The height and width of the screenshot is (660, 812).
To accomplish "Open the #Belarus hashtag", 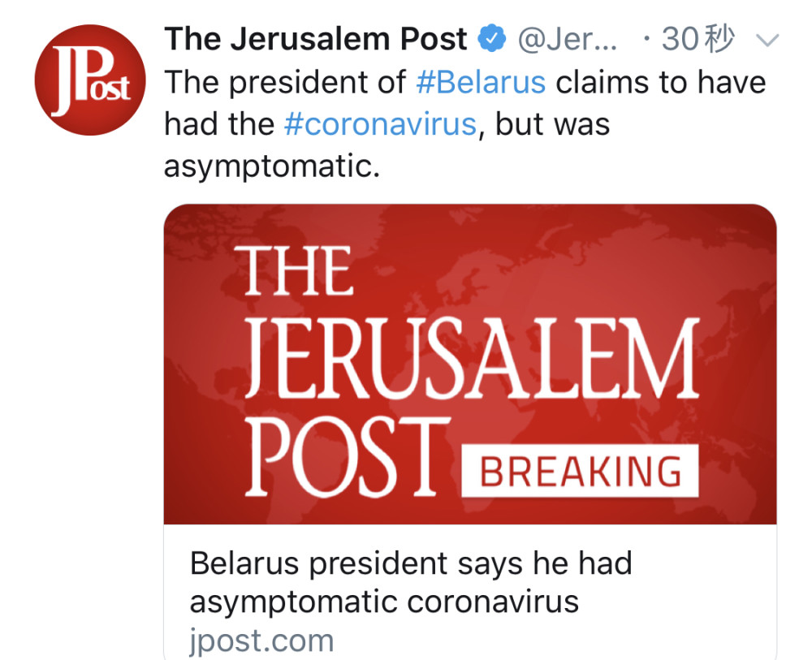I will point(481,82).
